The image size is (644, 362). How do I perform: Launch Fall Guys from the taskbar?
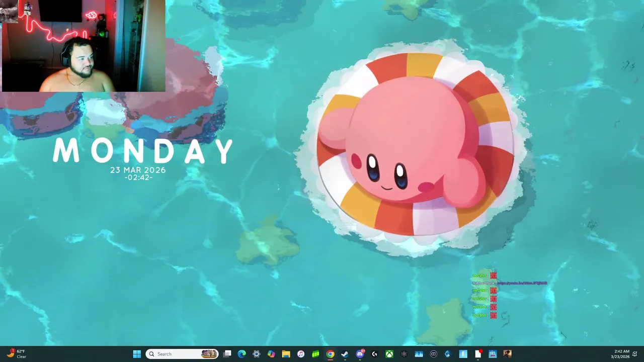point(493,354)
